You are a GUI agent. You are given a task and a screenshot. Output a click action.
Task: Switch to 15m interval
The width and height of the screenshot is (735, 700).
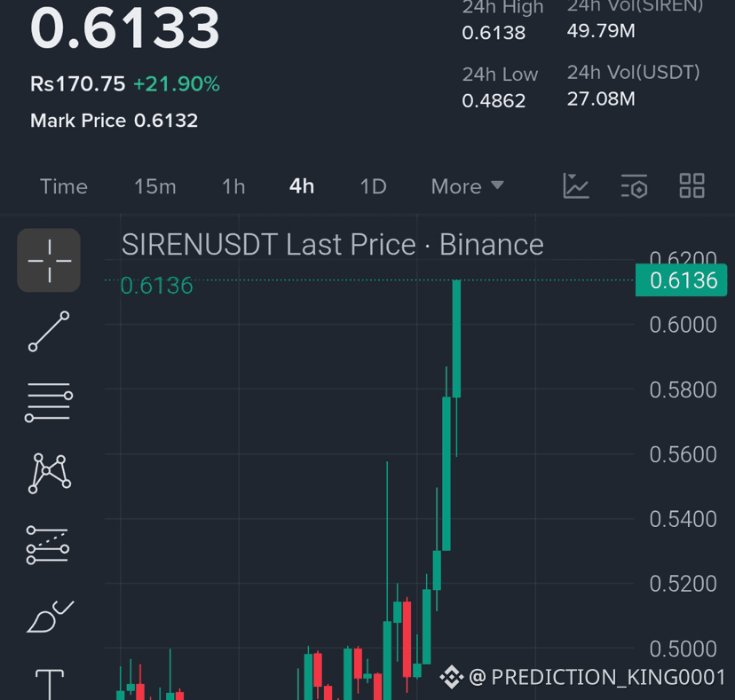coord(155,186)
